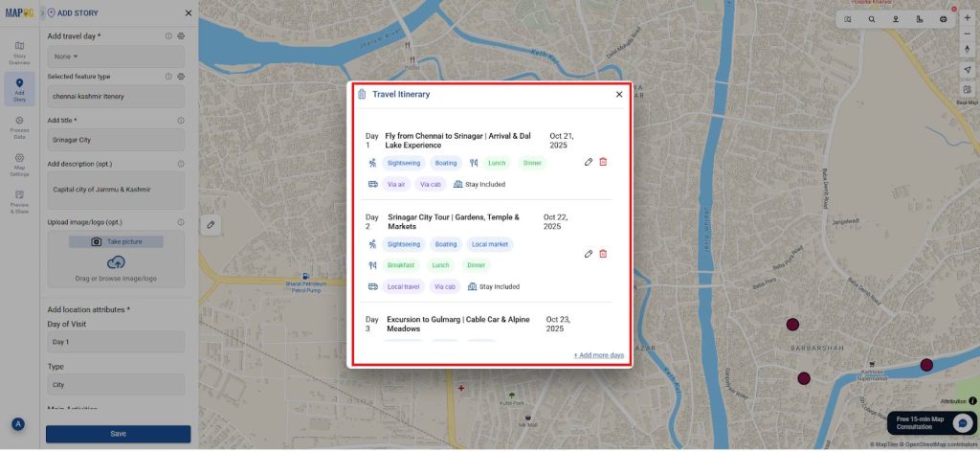Remove Day 2 using the trash icon
Image resolution: width=980 pixels, height=452 pixels.
point(603,254)
